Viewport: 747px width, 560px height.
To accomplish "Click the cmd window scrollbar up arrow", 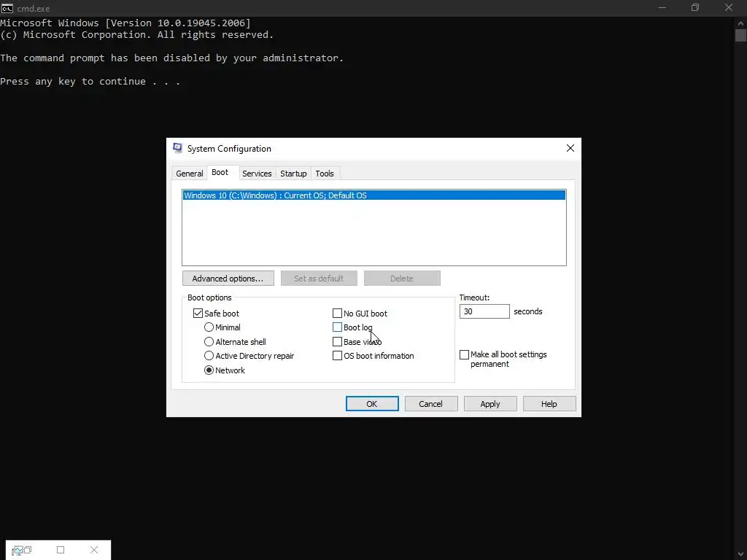I will click(740, 23).
